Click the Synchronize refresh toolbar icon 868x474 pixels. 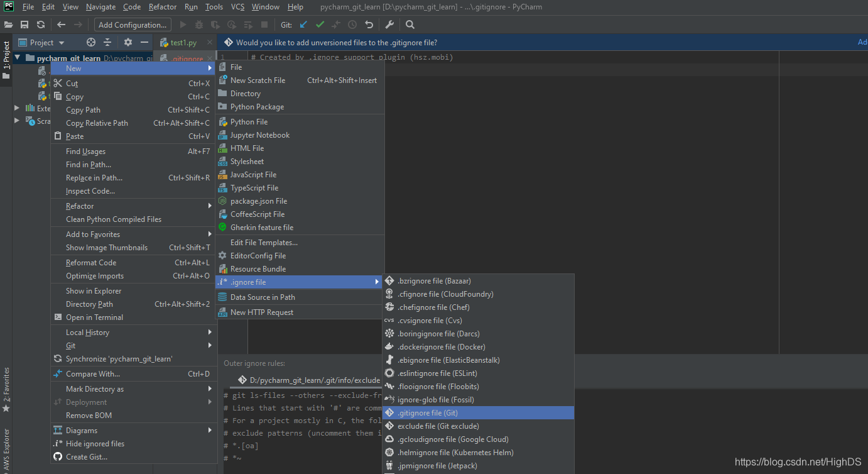point(41,25)
